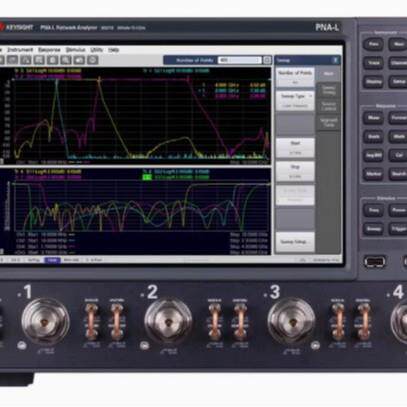
Task: Click the front-panel USB port
Action: pyautogui.click(x=375, y=261)
